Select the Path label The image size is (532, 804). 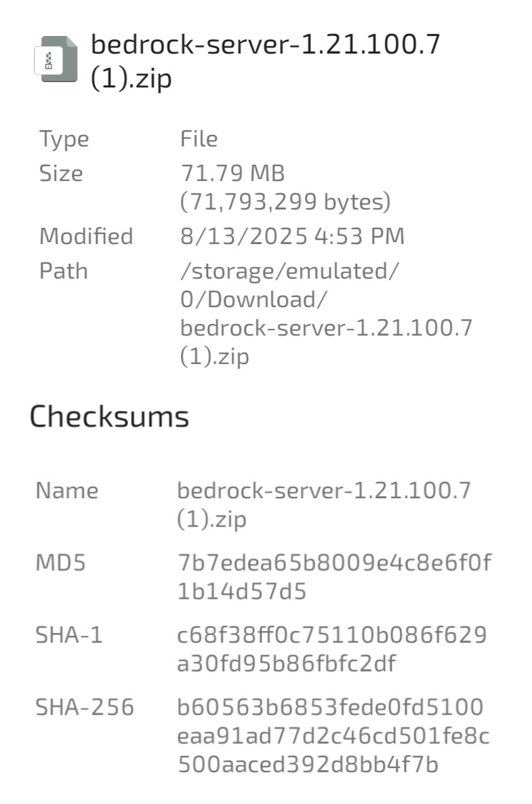[63, 271]
